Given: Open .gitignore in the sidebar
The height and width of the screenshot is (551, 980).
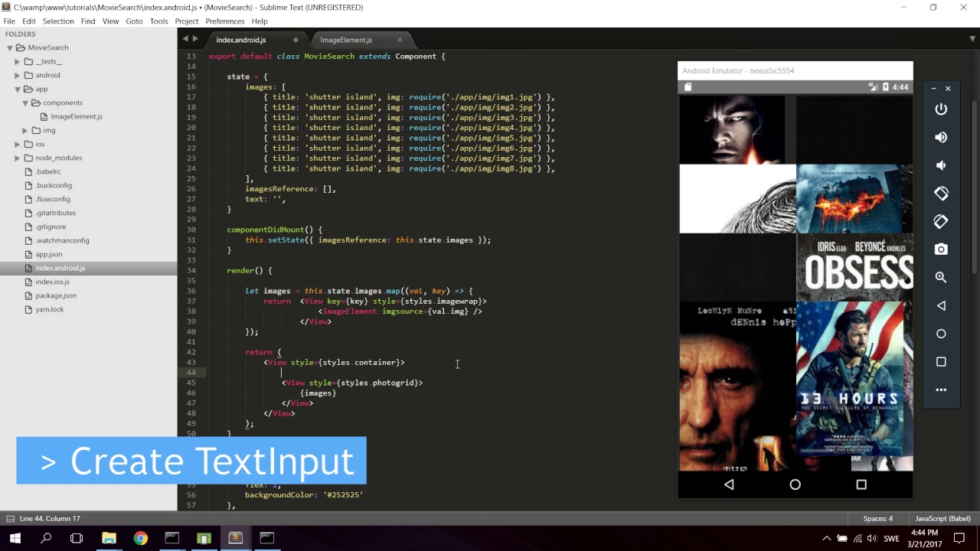Looking at the screenshot, I should pos(51,227).
